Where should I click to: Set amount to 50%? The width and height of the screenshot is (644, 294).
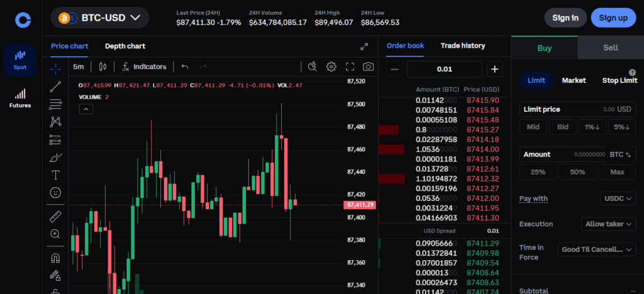tap(577, 172)
